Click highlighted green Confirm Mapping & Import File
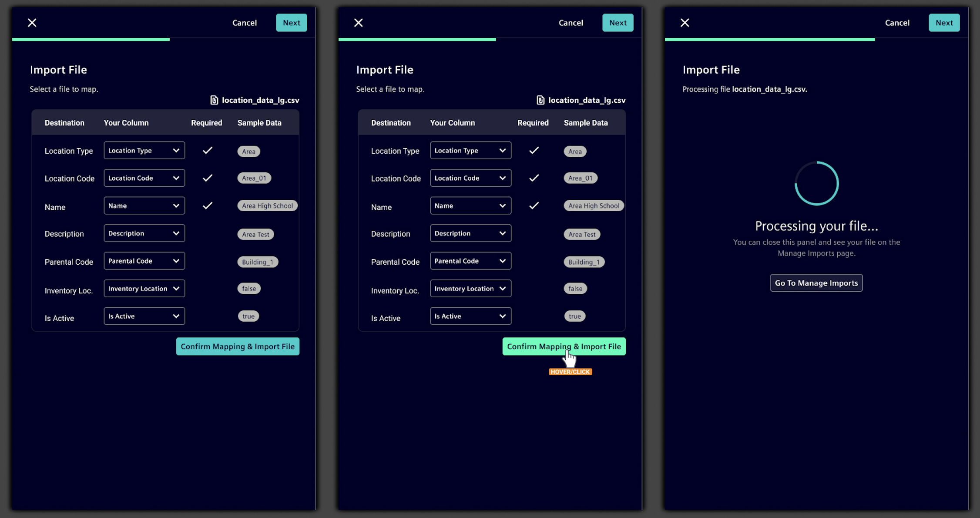 (x=564, y=346)
